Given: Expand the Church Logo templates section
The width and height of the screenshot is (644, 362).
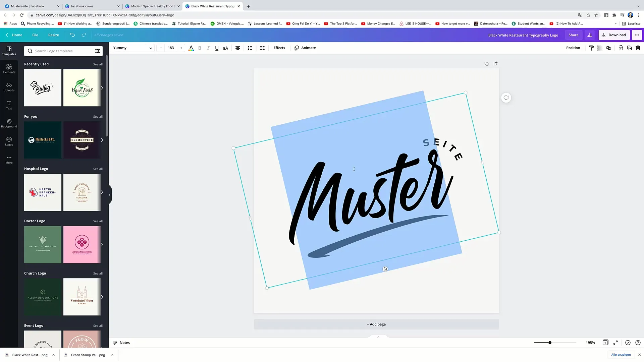Looking at the screenshot, I should [98, 273].
